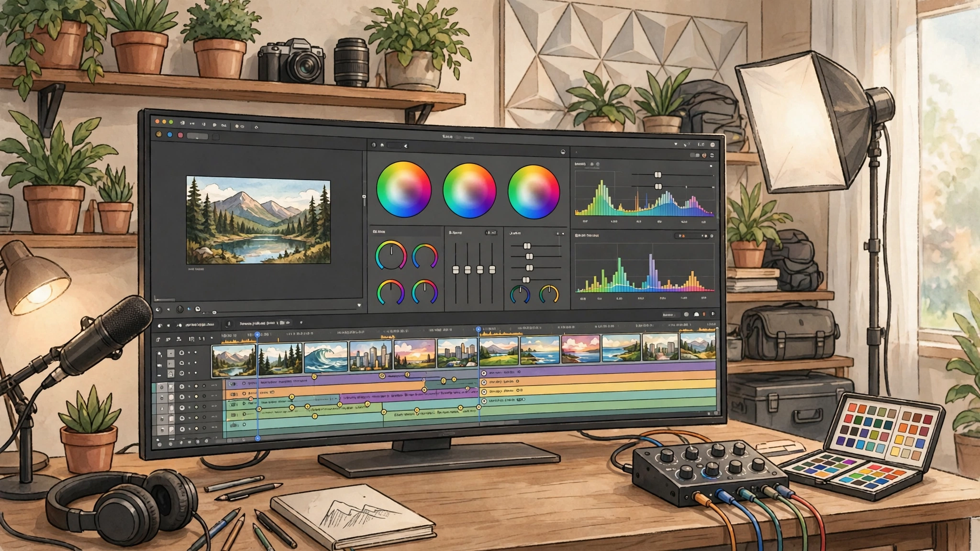The width and height of the screenshot is (980, 551).
Task: Click the small yellow knob below the horizontal sliders
Action: click(549, 294)
